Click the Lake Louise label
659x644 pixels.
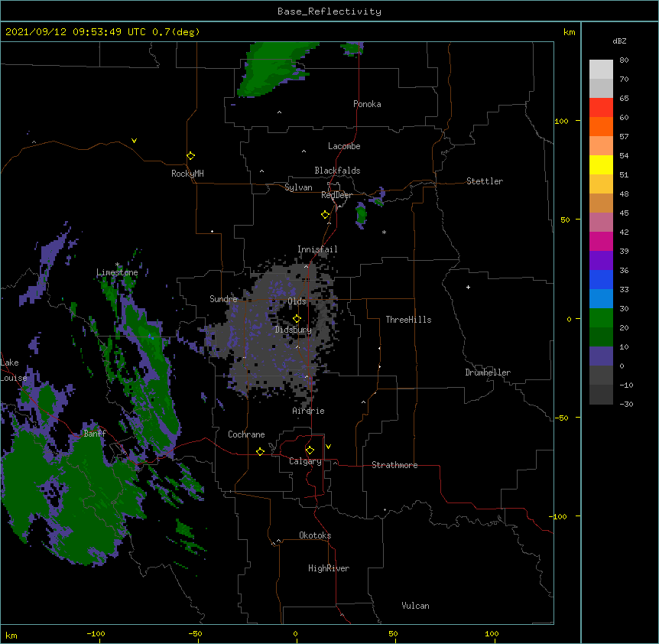click(13, 370)
